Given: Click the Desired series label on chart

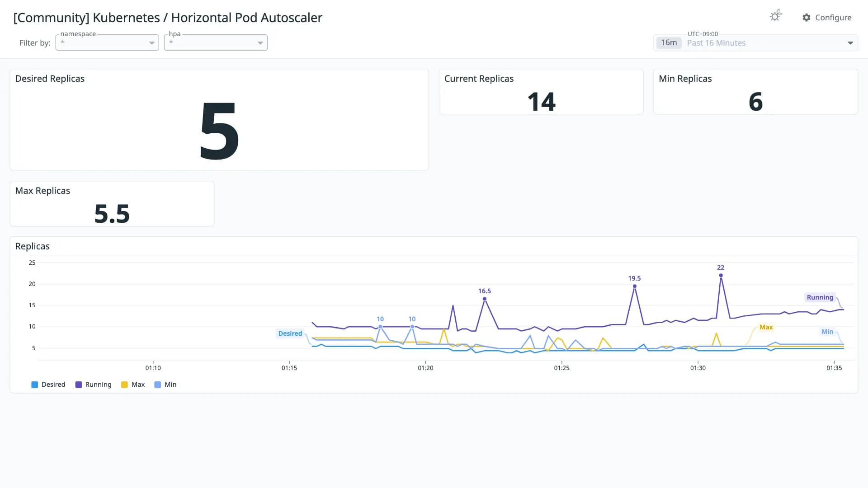Looking at the screenshot, I should [290, 333].
